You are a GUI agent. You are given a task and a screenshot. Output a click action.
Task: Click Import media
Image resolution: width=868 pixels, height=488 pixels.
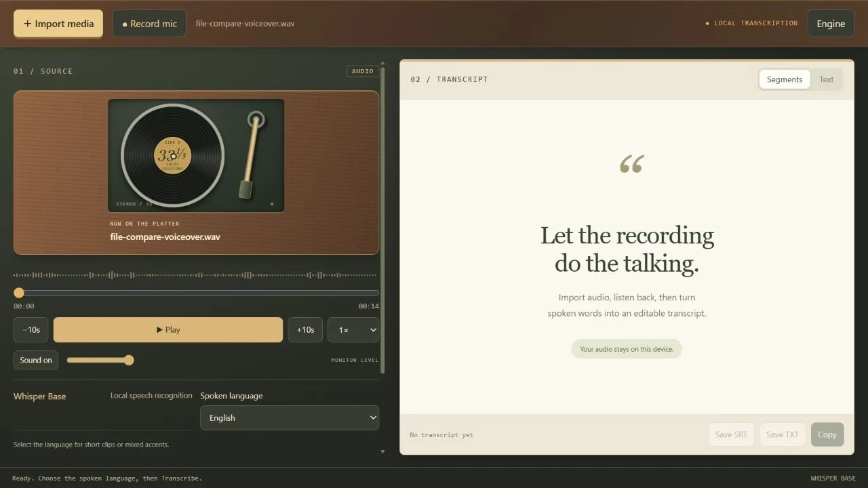click(x=58, y=24)
